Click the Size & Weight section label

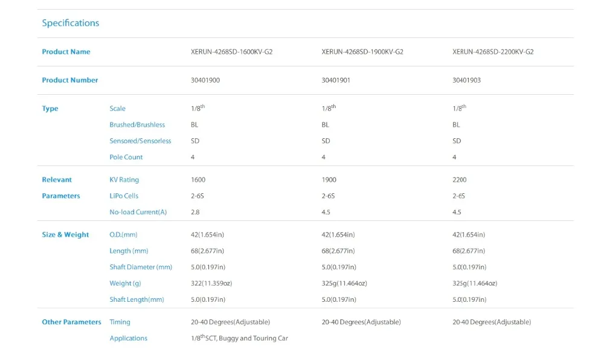click(65, 235)
